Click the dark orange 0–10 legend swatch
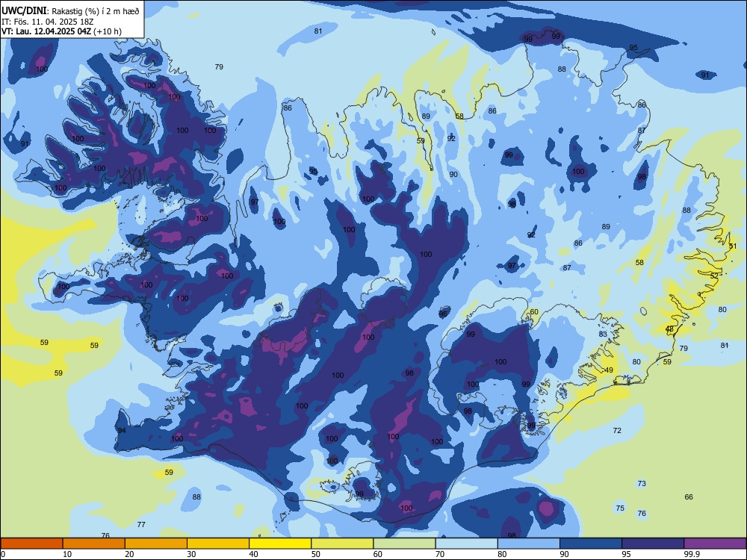Image resolution: width=747 pixels, height=560 pixels. 31,544
